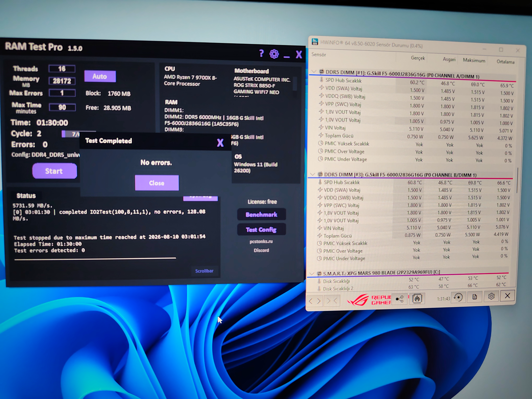This screenshot has width=532, height=399.
Task: Click lightning icon of DIMM #3 VDD (SWA) Voltaj
Action: [320, 190]
